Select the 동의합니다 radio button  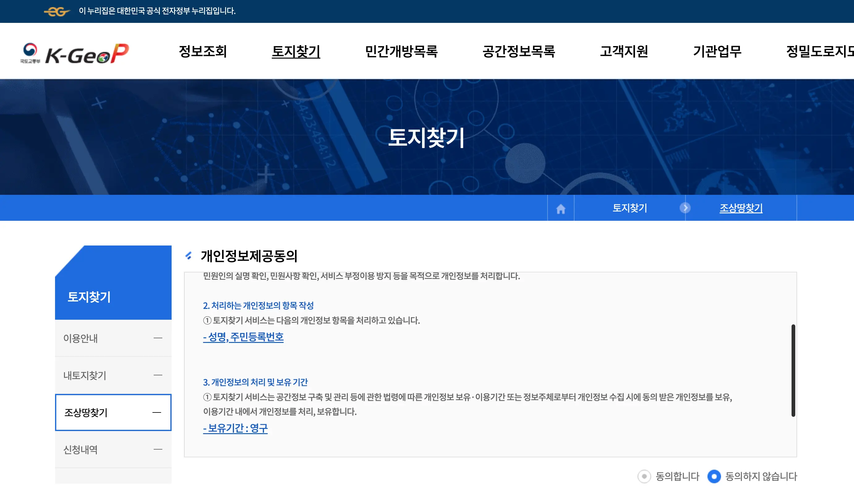point(644,476)
